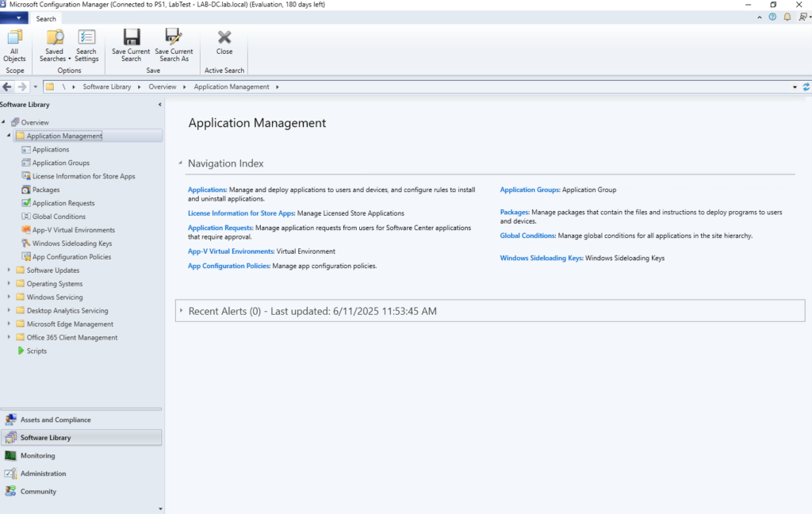Expand the Operating Systems tree node
This screenshot has height=514, width=812.
coord(9,284)
